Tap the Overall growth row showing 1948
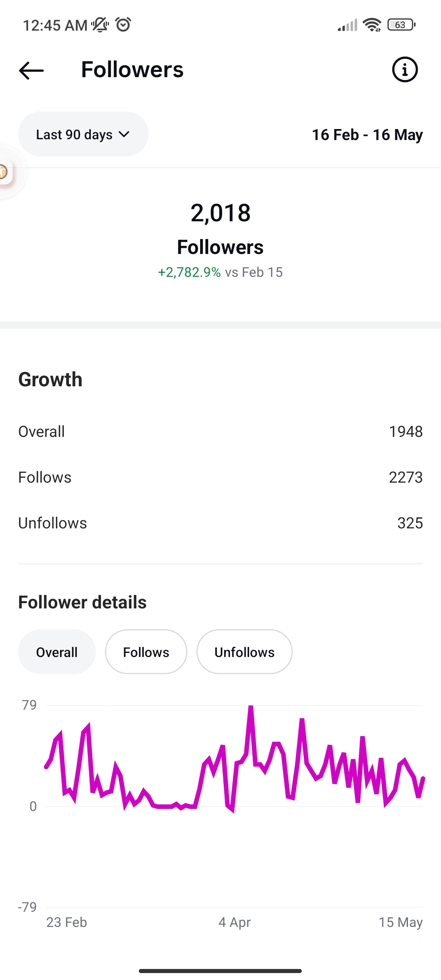 click(220, 432)
